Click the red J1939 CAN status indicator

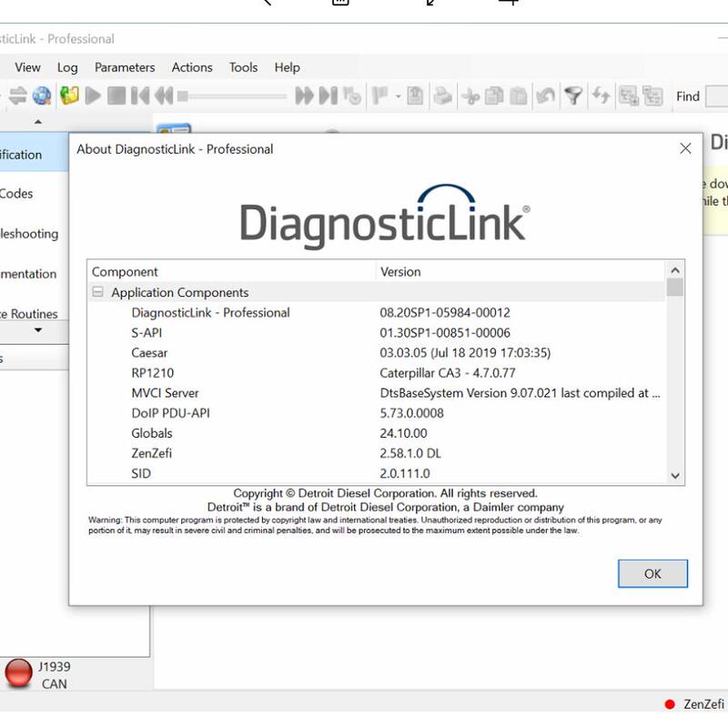(18, 673)
